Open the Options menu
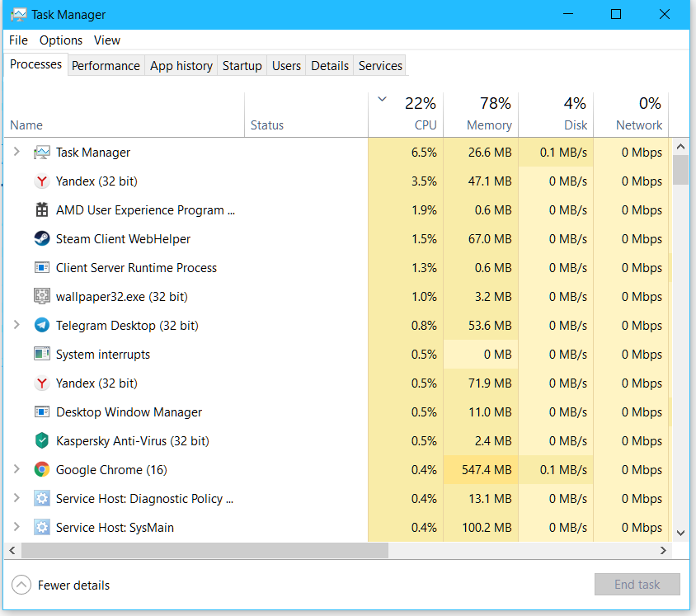 coord(61,40)
